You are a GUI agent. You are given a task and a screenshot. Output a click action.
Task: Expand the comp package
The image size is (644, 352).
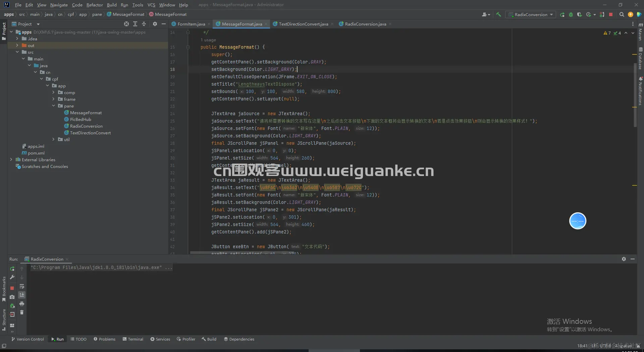click(x=53, y=92)
